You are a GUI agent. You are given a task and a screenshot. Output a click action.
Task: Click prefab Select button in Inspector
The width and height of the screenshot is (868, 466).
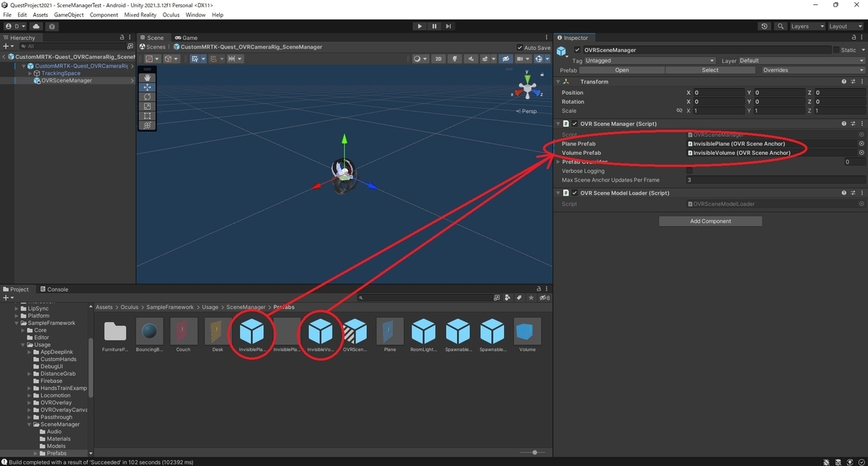pos(710,70)
